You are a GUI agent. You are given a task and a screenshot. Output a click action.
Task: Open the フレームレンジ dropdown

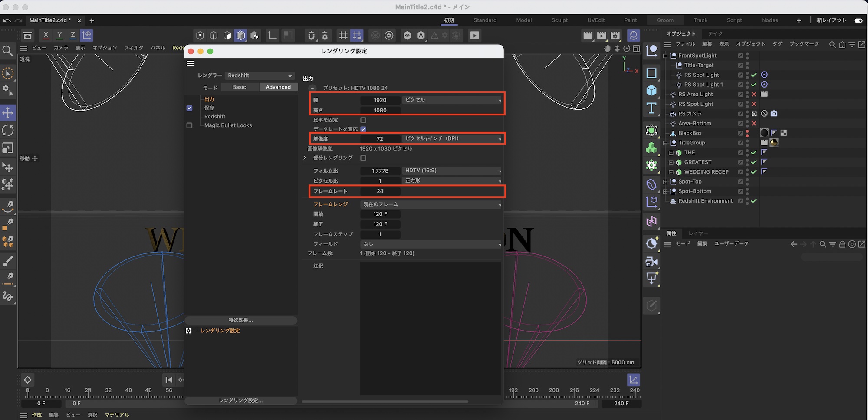[430, 204]
